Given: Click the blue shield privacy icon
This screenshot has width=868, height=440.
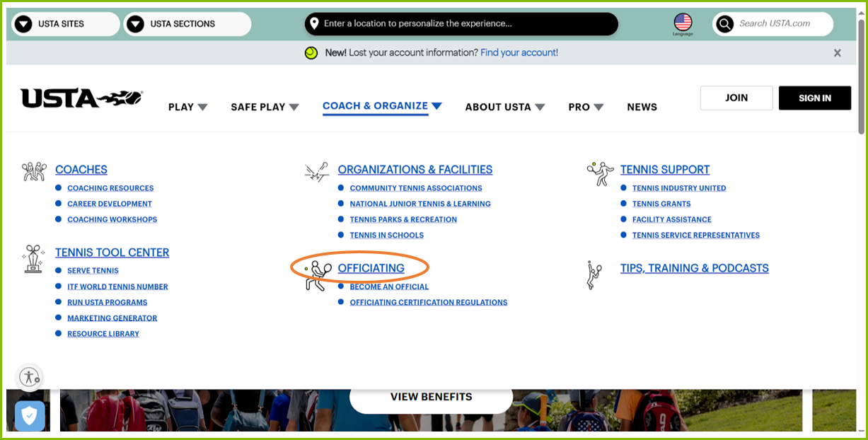Looking at the screenshot, I should [x=30, y=416].
